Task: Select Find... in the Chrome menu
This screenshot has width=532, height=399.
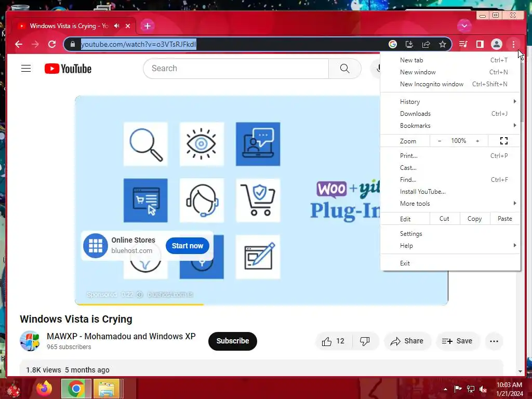Action: click(x=450, y=179)
